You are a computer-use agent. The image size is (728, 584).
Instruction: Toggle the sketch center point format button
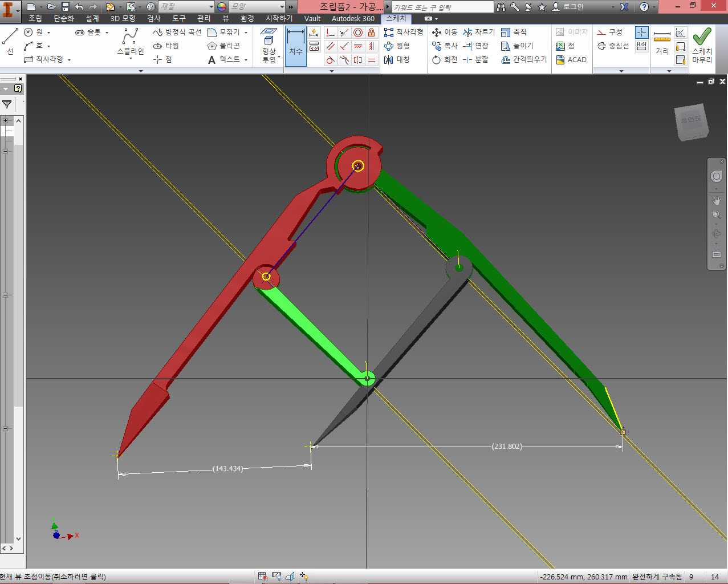(641, 33)
